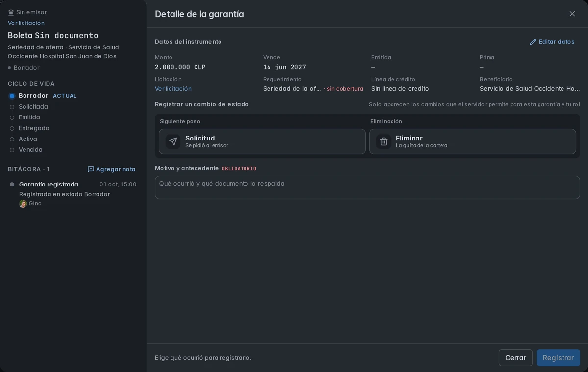Click the gray dot beside Garantía registrada
This screenshot has height=372, width=588.
12,185
